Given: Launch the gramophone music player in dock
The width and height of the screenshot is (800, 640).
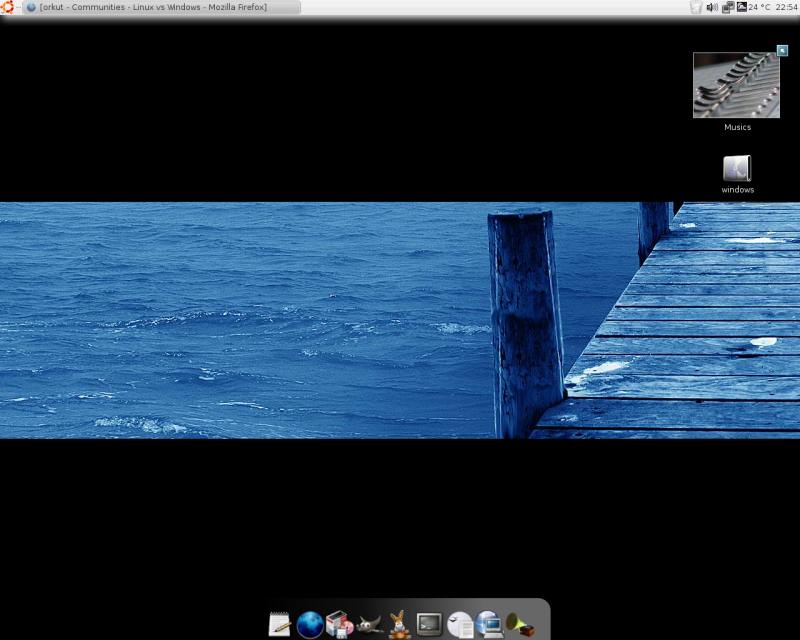Looking at the screenshot, I should [x=520, y=624].
